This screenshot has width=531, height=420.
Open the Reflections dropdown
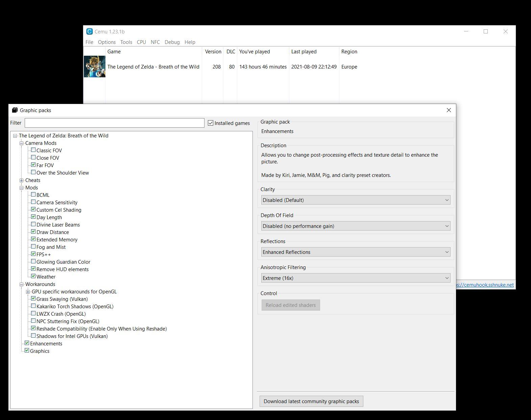(356, 252)
